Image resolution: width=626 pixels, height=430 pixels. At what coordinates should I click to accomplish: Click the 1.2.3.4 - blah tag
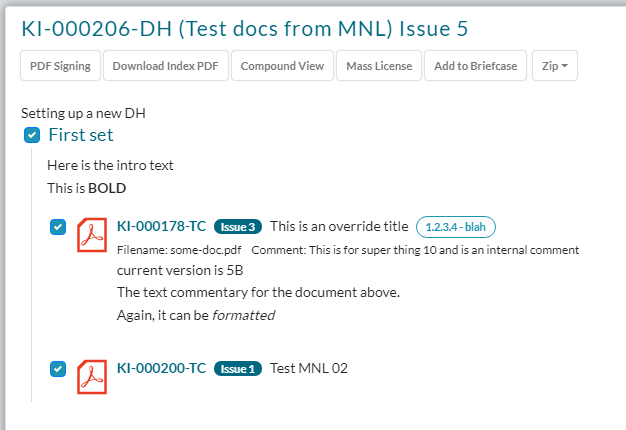[x=456, y=227]
